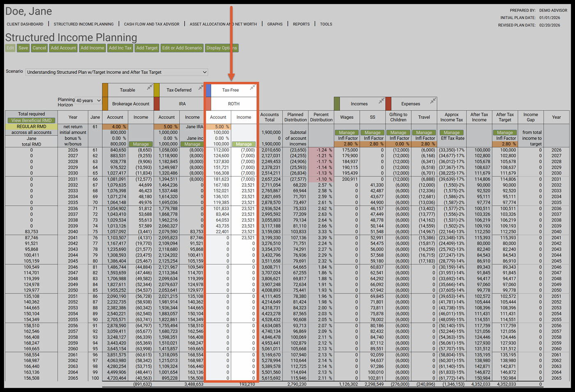Viewport: 575px width, 392px height.
Task: Click the Save button
Action: click(x=23, y=48)
